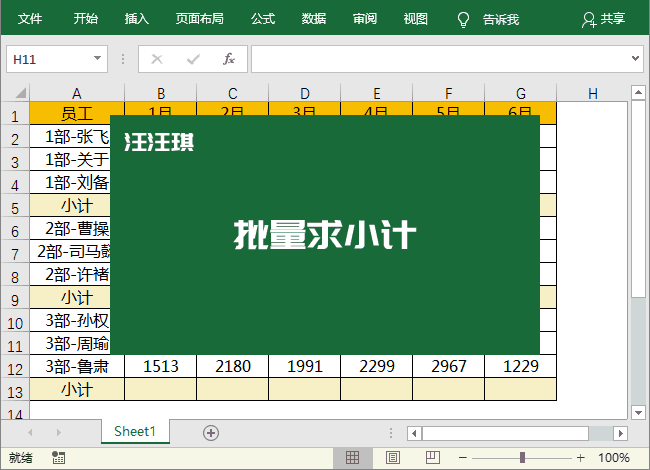Image resolution: width=650 pixels, height=470 pixels.
Task: Select column H header
Action: 593,94
